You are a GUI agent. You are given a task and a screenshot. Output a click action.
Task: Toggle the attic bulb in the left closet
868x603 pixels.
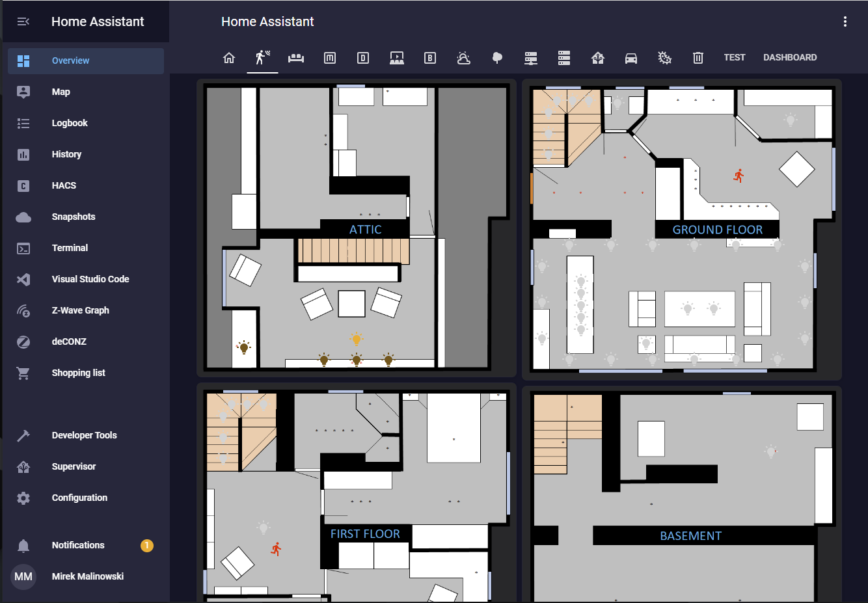(x=244, y=347)
